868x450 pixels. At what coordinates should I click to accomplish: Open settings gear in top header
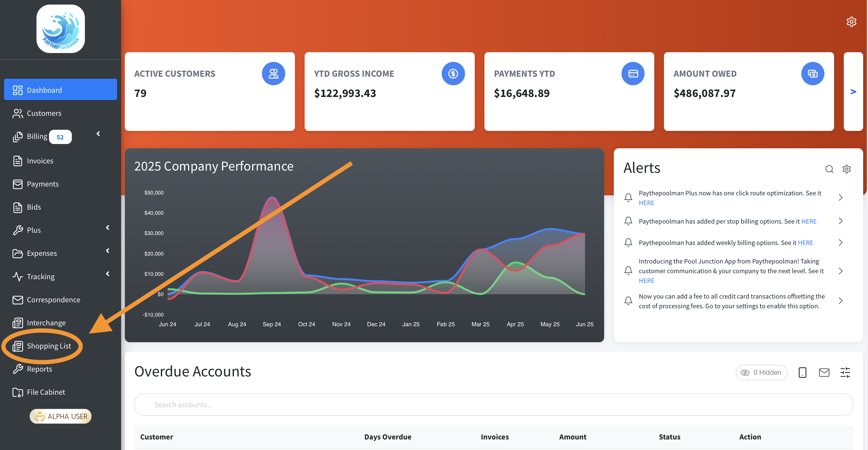pyautogui.click(x=851, y=22)
